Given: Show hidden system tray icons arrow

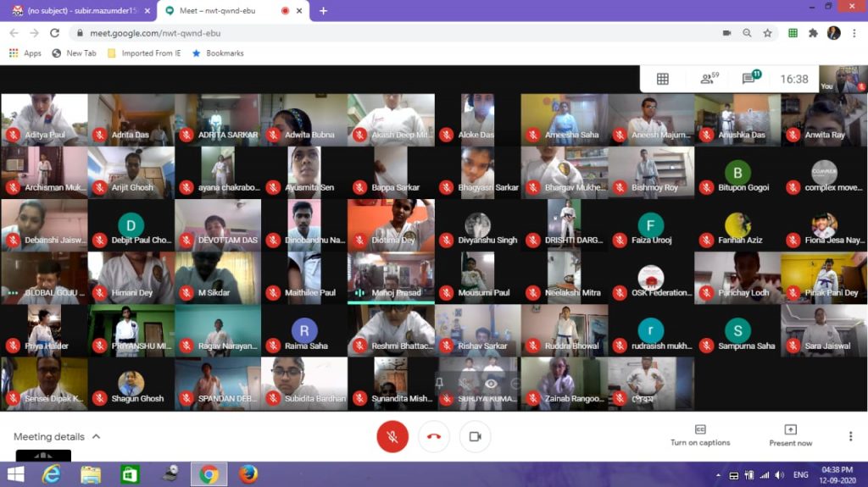Looking at the screenshot, I should (x=718, y=475).
